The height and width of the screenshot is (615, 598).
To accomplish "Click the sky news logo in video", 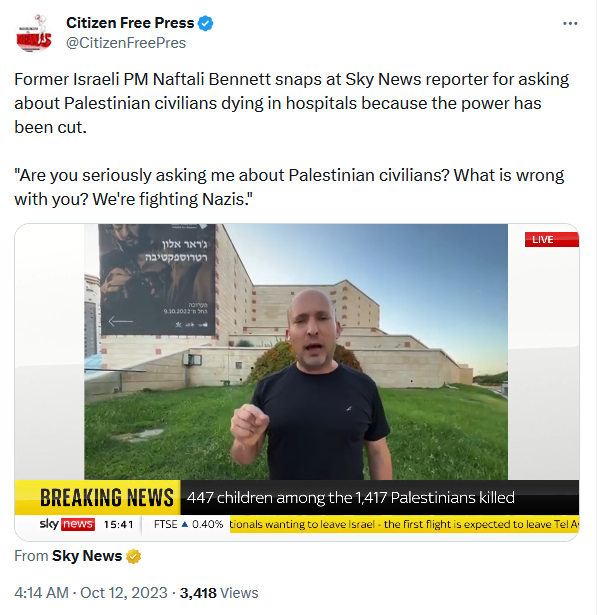I will [67, 524].
